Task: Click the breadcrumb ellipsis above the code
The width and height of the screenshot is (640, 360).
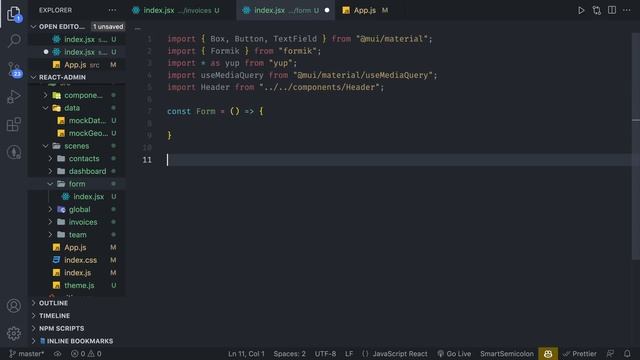Action: [138, 27]
